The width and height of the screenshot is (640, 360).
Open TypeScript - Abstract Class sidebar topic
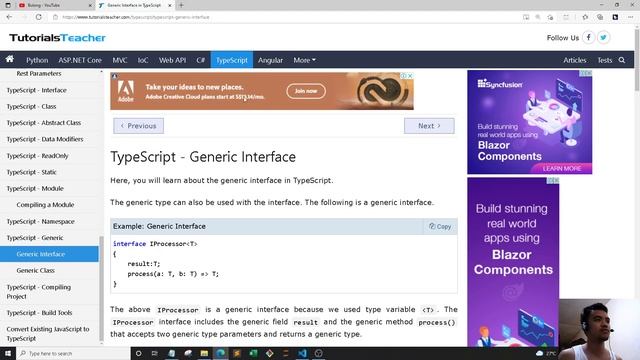coord(44,122)
